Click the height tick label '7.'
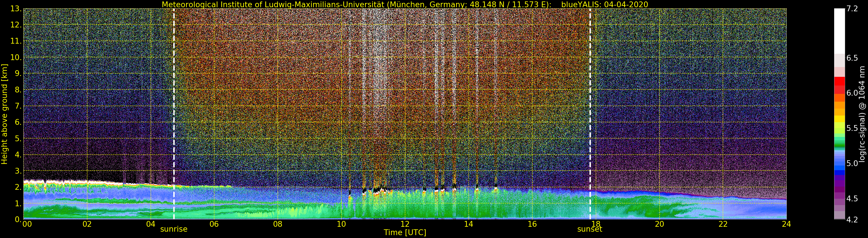The image size is (868, 238). pyautogui.click(x=18, y=106)
